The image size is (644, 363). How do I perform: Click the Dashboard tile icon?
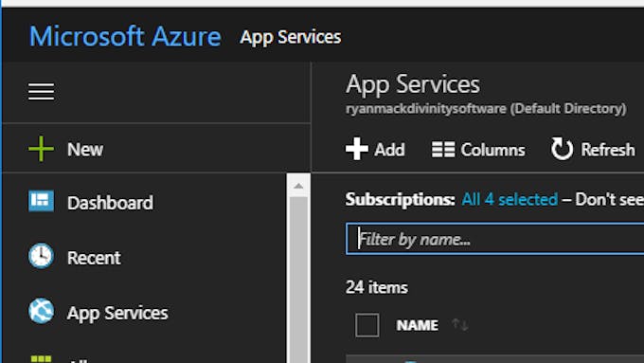tap(41, 201)
